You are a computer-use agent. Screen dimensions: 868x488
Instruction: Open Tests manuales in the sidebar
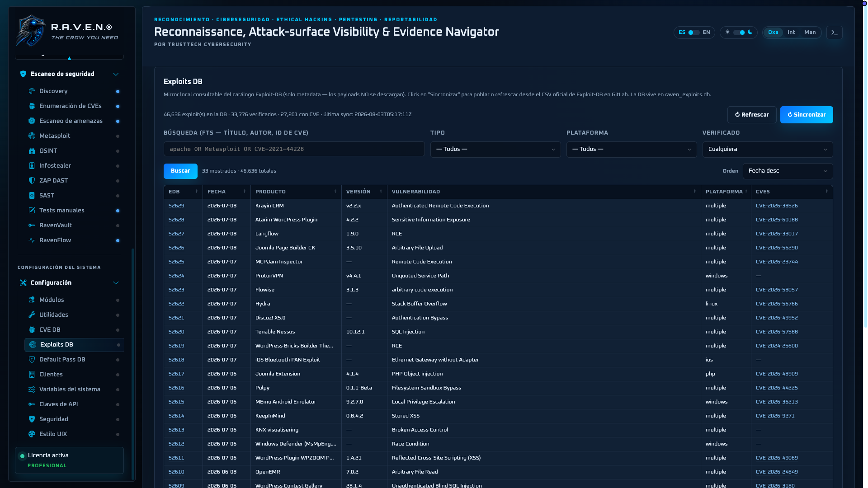(x=74, y=211)
